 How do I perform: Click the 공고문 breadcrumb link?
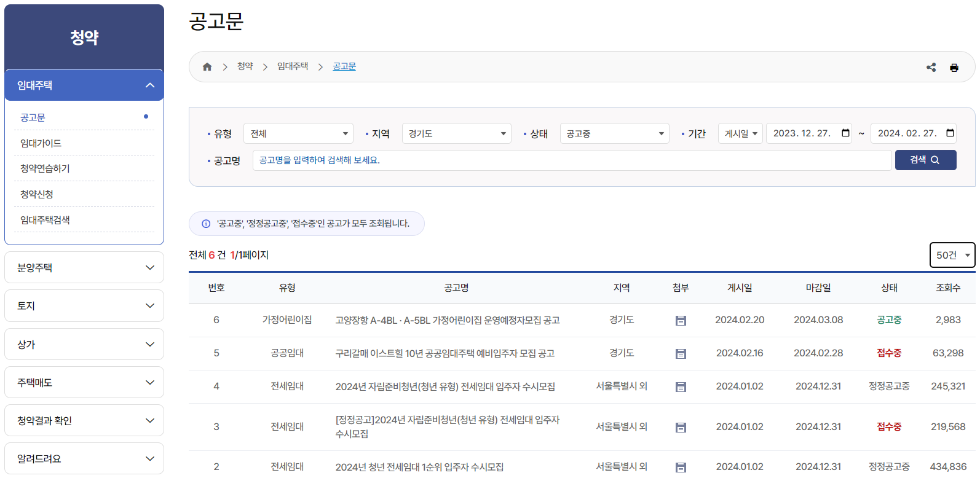point(344,66)
